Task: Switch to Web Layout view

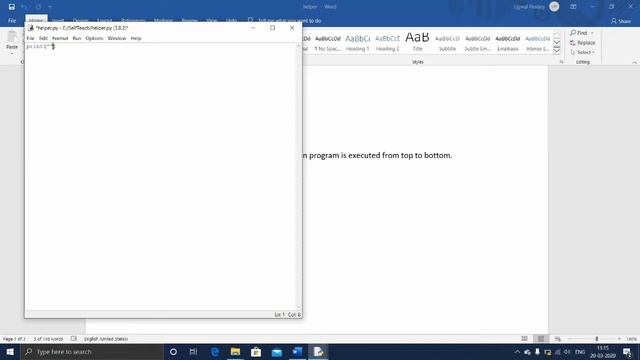Action: coord(558,339)
